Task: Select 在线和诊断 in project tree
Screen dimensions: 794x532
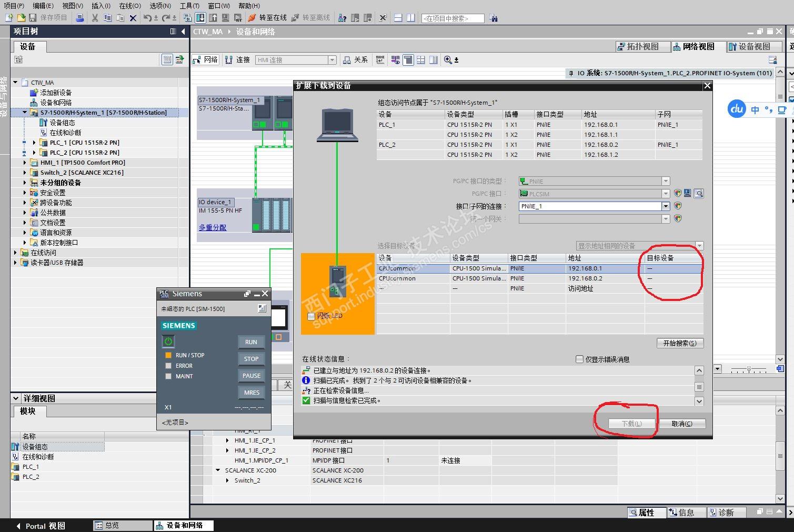Action: [65, 133]
